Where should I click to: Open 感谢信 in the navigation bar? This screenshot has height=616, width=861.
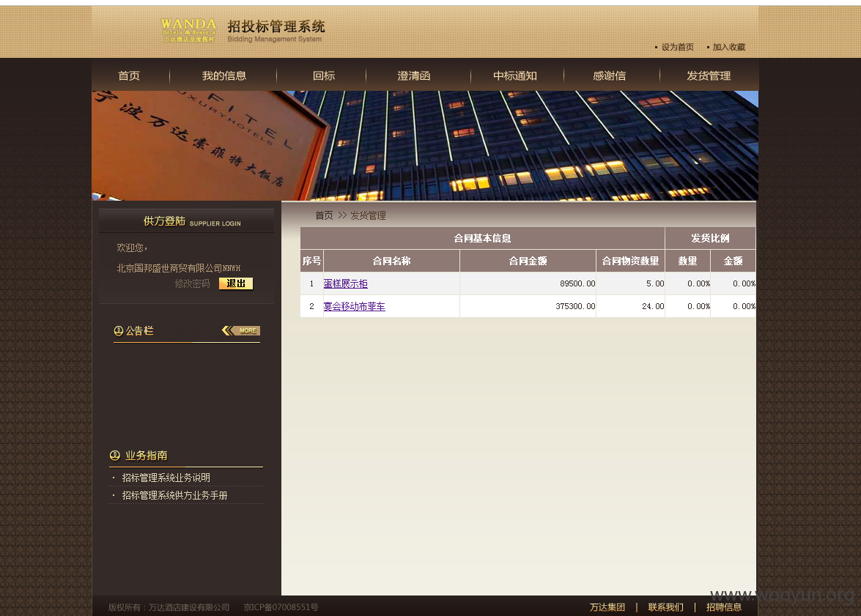(x=610, y=75)
